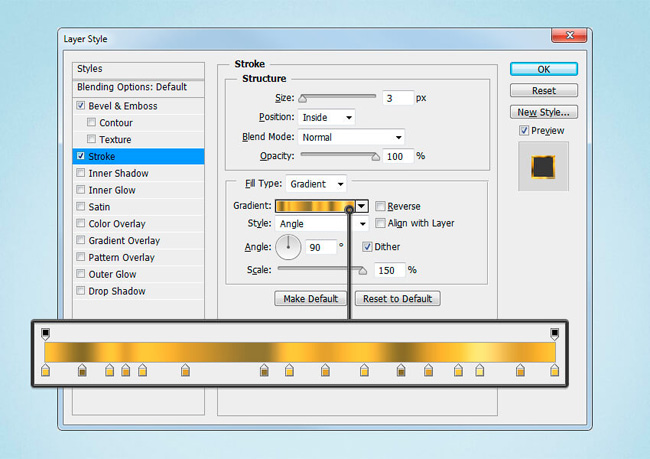The width and height of the screenshot is (650, 459).
Task: Open the Blend Mode dropdown
Action: 351,137
